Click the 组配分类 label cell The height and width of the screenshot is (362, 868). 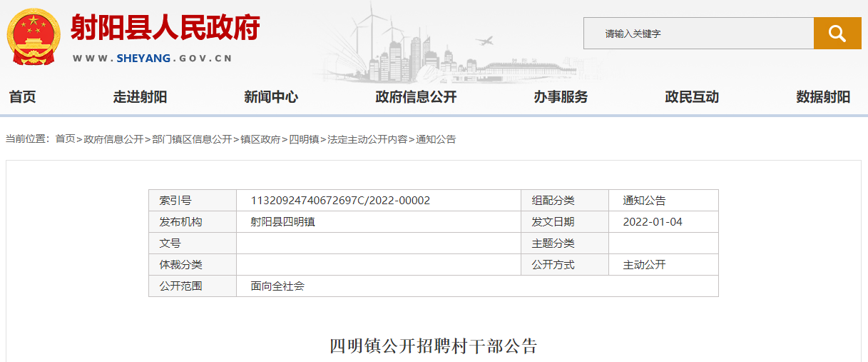point(565,201)
